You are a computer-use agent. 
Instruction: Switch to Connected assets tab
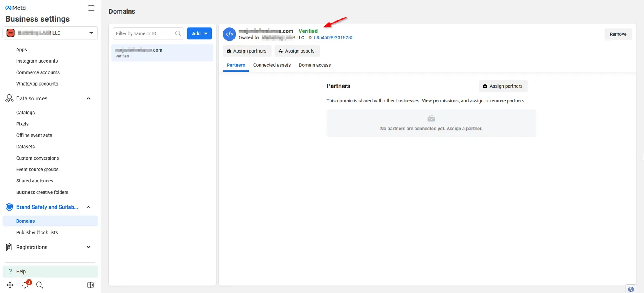click(x=272, y=65)
